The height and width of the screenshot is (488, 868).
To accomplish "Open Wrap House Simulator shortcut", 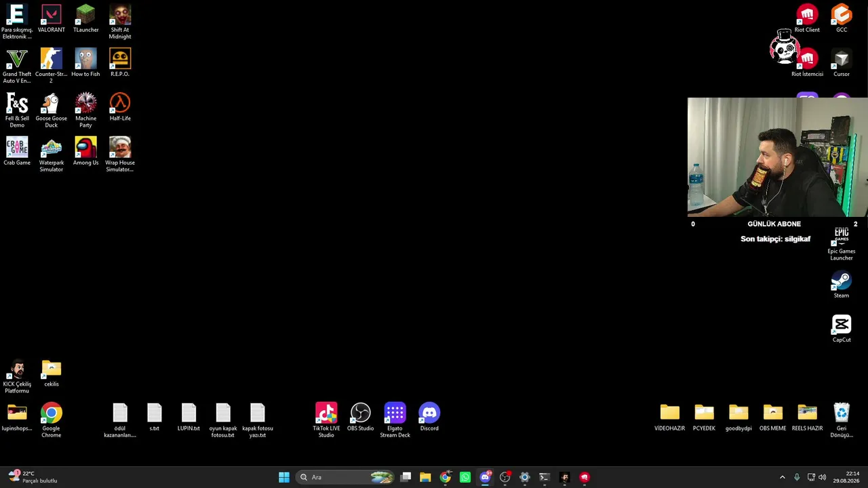I will (120, 155).
